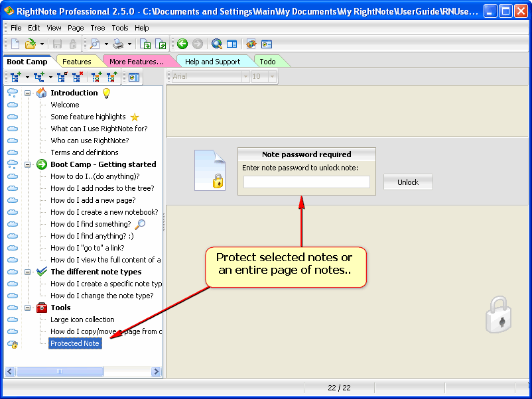Add a sibling node with the tree plus icon

click(x=16, y=77)
